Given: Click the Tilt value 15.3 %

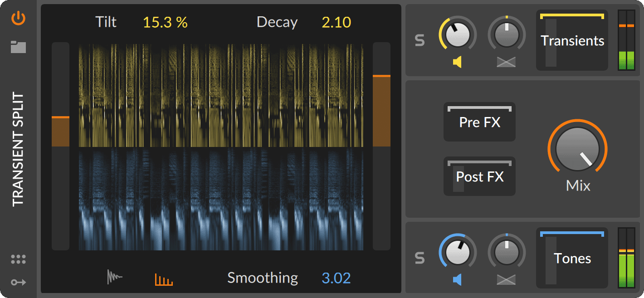Looking at the screenshot, I should click(165, 22).
